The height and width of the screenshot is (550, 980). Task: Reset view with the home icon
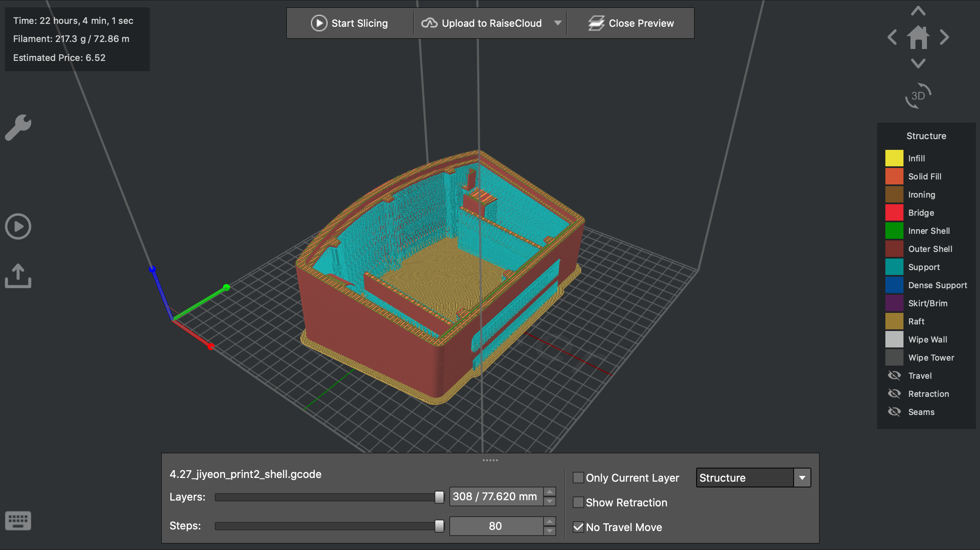(x=918, y=37)
